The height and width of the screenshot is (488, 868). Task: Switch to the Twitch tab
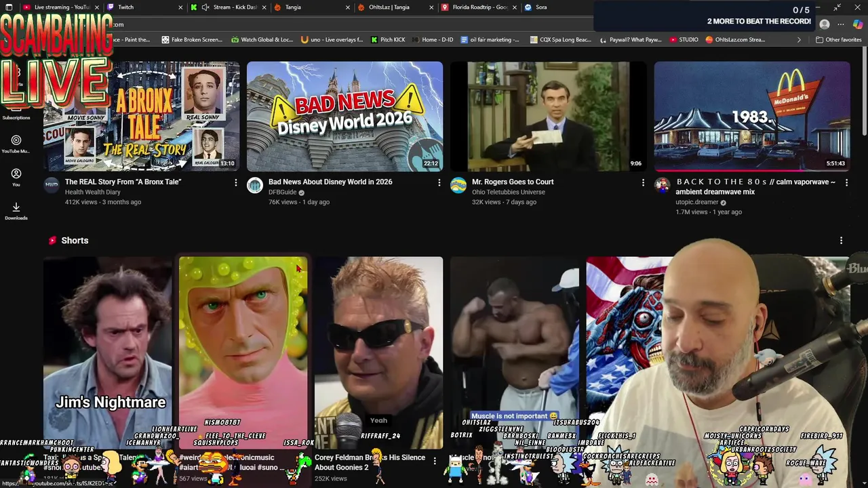pos(144,7)
